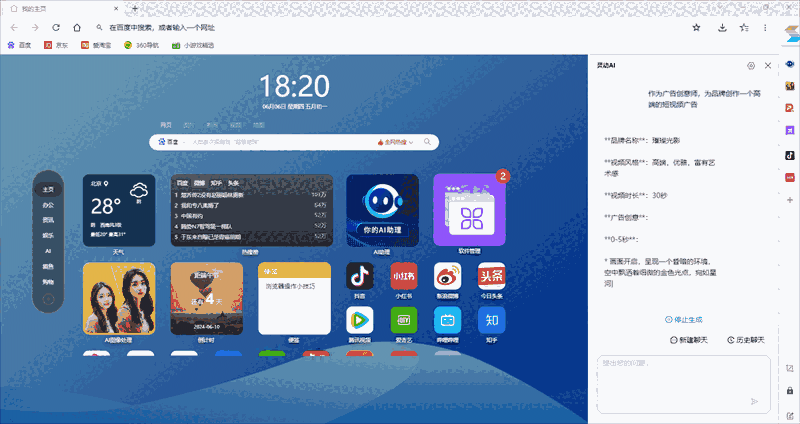This screenshot has width=800, height=424.
Task: Open the purple icon in the right sidebar
Action: pos(790,131)
